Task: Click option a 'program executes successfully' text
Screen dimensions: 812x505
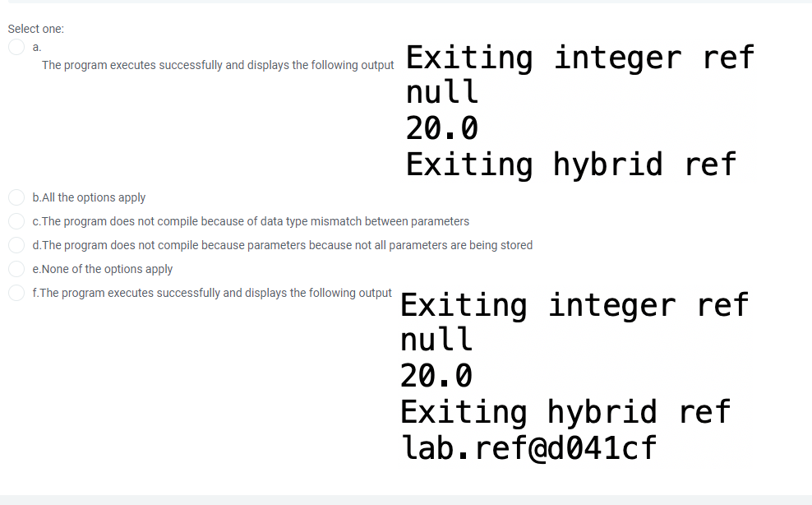Action: pyautogui.click(x=218, y=65)
